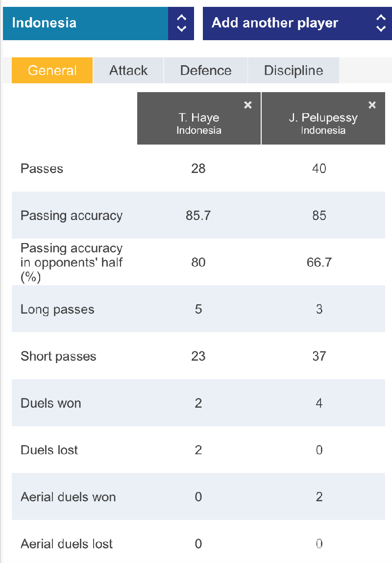This screenshot has width=392, height=563.
Task: Click the Indonesia team selector field
Action: pos(85,24)
